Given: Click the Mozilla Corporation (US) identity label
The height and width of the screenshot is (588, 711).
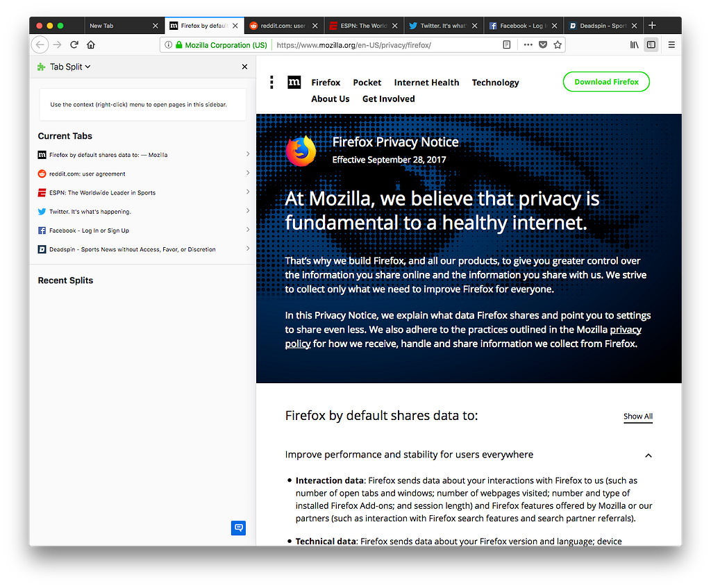Looking at the screenshot, I should (226, 45).
